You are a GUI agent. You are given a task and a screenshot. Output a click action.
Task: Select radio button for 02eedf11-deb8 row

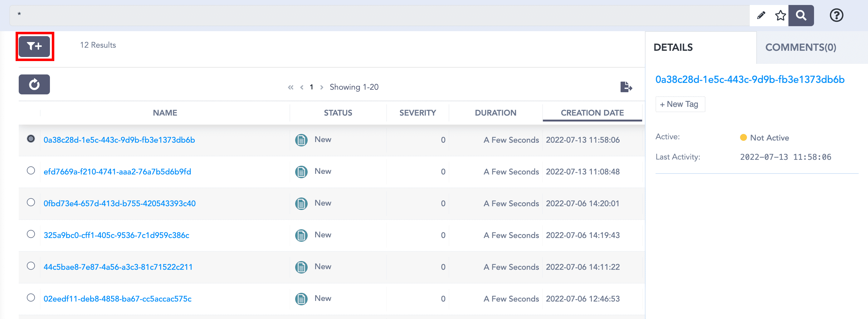click(x=31, y=298)
